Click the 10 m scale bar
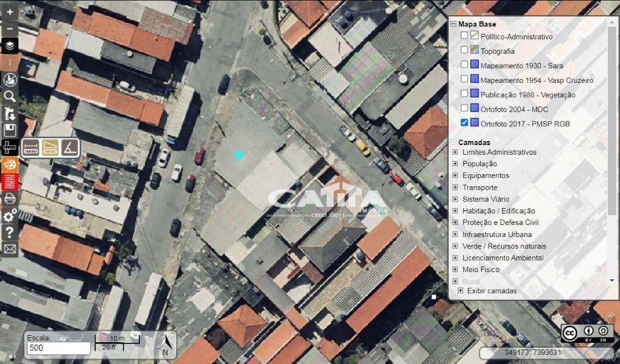Image resolution: width=620 pixels, height=364 pixels. point(117,339)
